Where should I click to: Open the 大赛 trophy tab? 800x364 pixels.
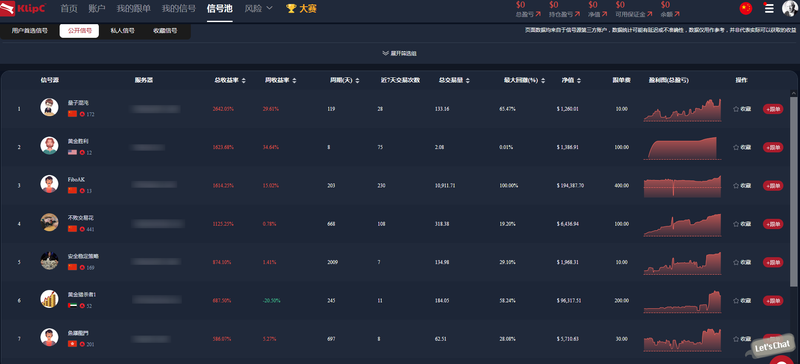click(x=302, y=8)
